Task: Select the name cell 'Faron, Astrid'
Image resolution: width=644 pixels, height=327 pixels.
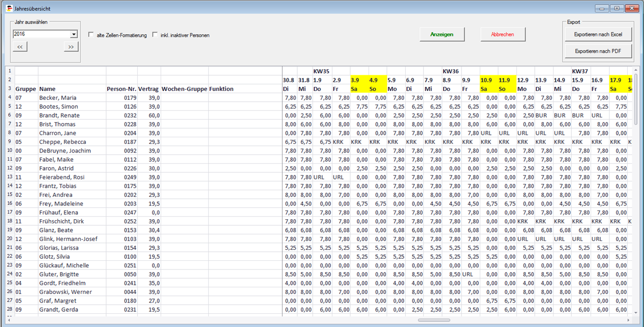Action: [x=72, y=168]
